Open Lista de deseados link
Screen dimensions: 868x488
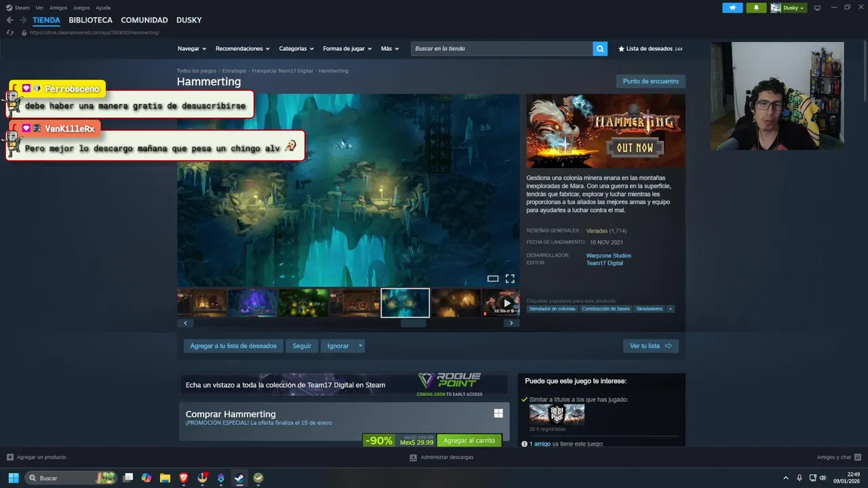pyautogui.click(x=650, y=49)
